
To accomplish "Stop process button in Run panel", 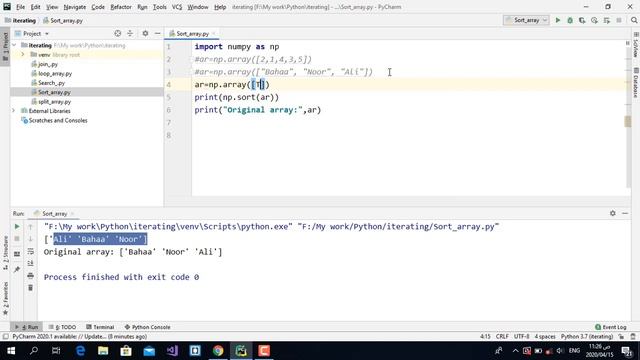I will click(x=17, y=239).
